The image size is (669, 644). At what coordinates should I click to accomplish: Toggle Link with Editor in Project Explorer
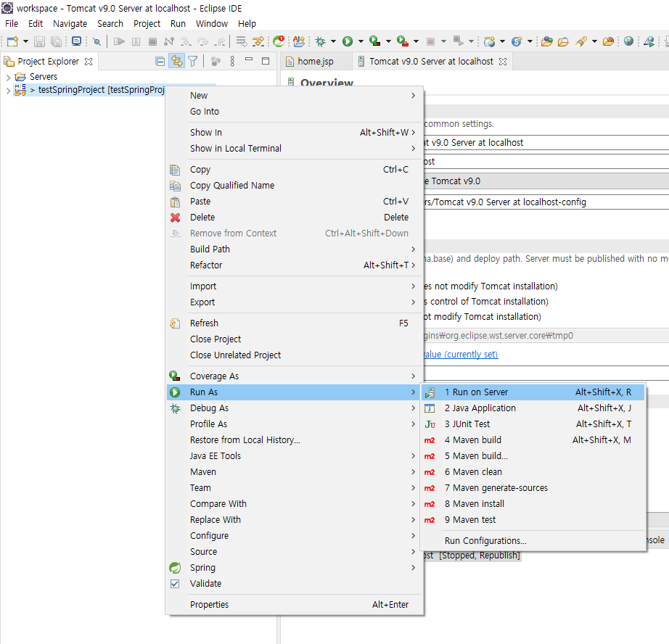(176, 62)
